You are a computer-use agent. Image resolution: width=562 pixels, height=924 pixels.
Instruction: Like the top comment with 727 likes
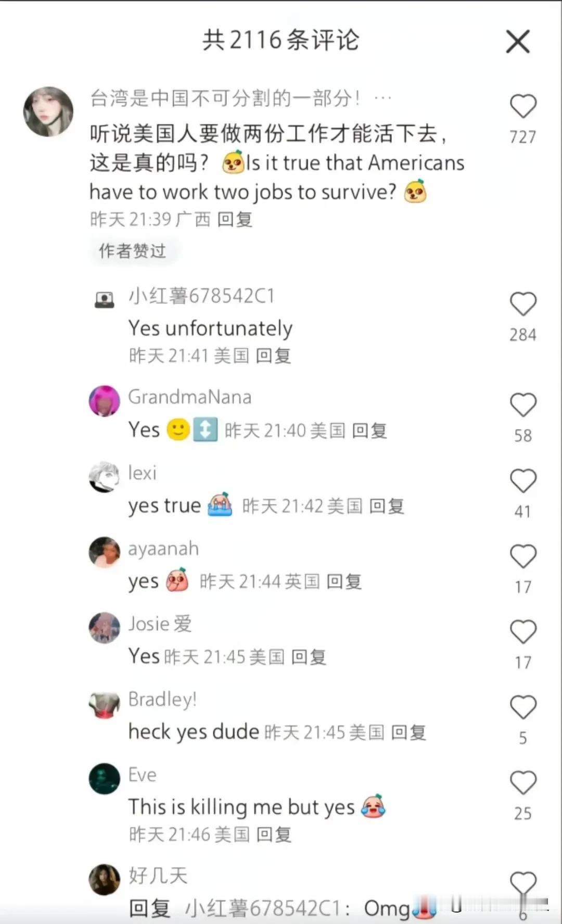point(523,106)
